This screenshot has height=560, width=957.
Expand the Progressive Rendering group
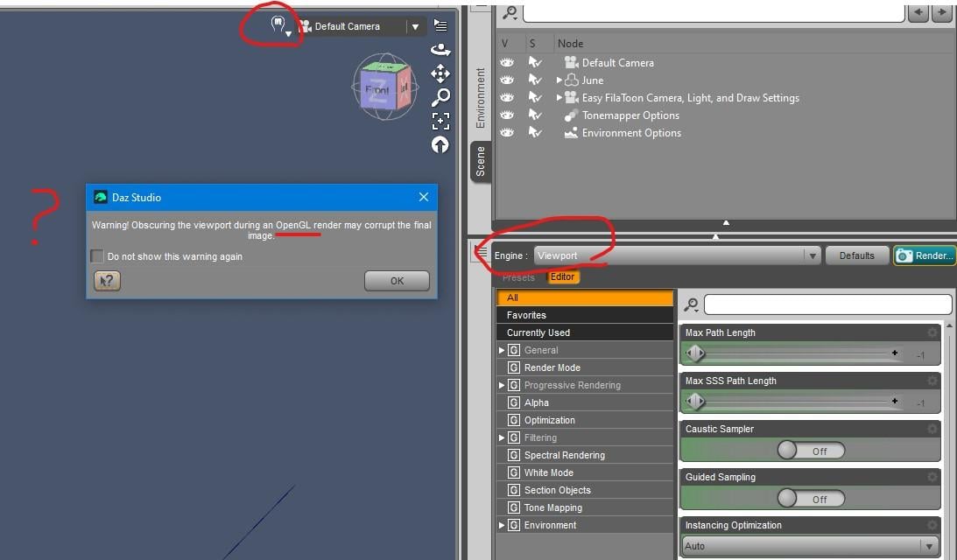501,385
